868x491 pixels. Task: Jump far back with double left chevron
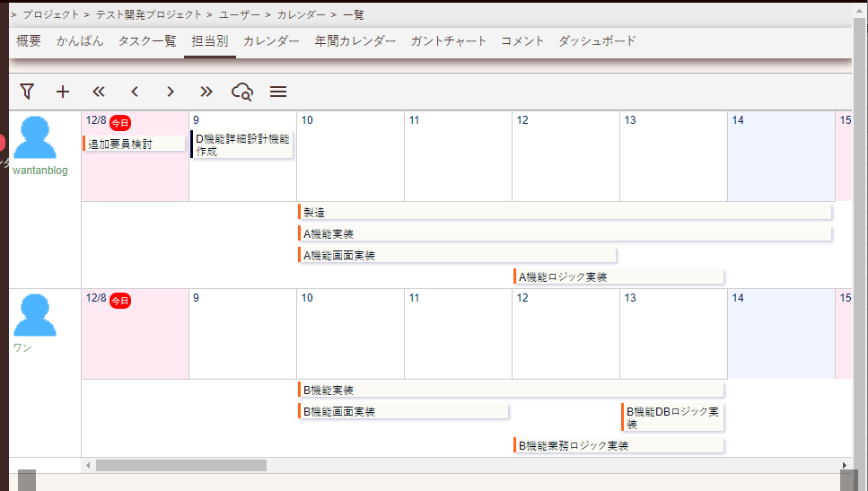click(x=99, y=92)
